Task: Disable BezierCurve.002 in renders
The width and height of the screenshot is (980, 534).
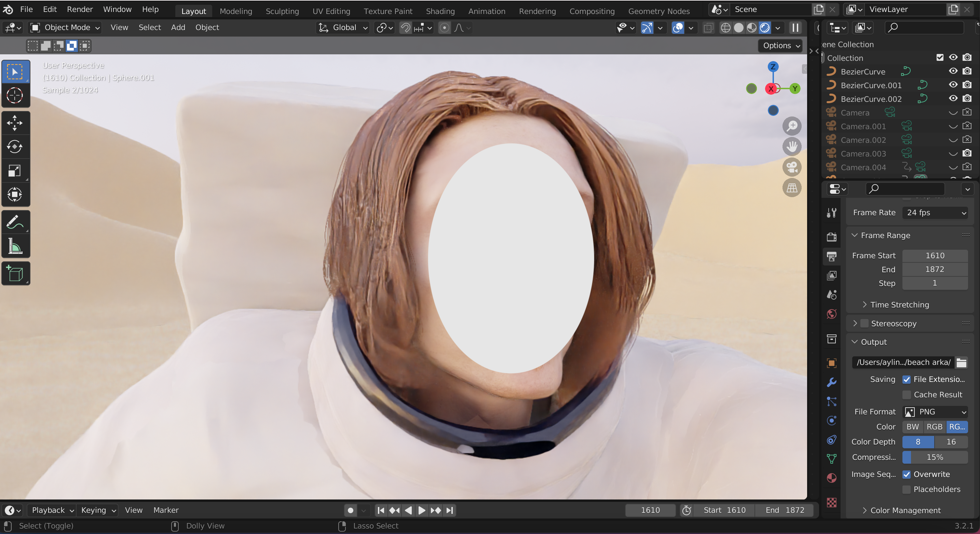Action: (x=967, y=98)
